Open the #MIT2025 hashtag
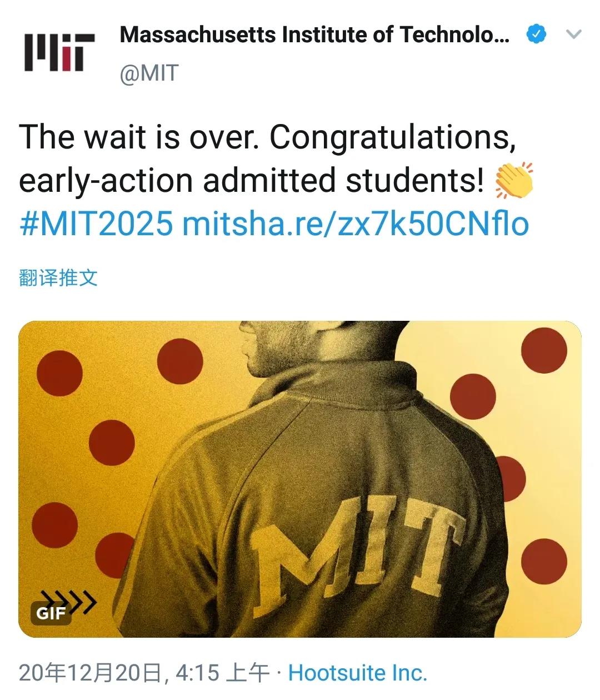 pyautogui.click(x=96, y=224)
